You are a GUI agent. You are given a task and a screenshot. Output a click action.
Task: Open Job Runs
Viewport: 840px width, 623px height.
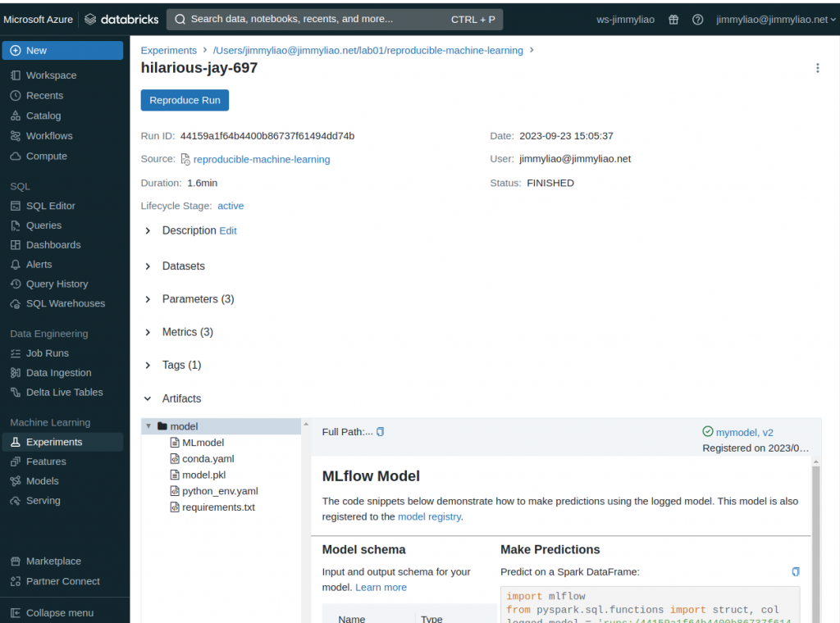[47, 353]
